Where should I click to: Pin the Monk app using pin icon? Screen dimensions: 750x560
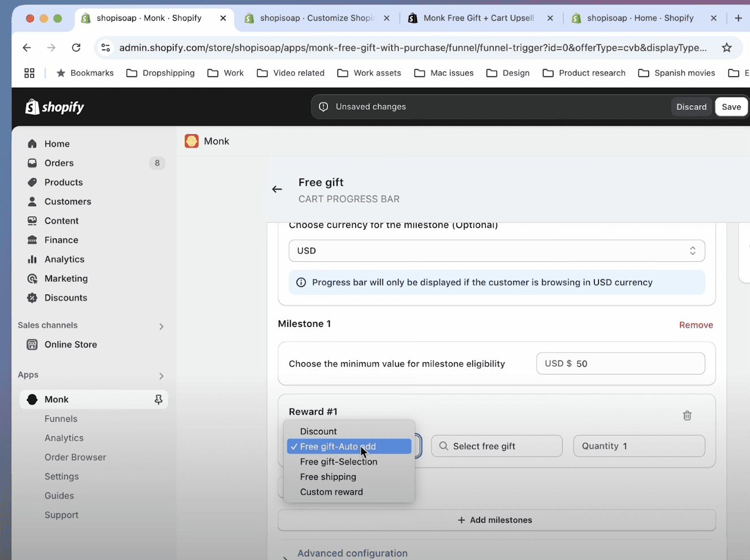158,399
